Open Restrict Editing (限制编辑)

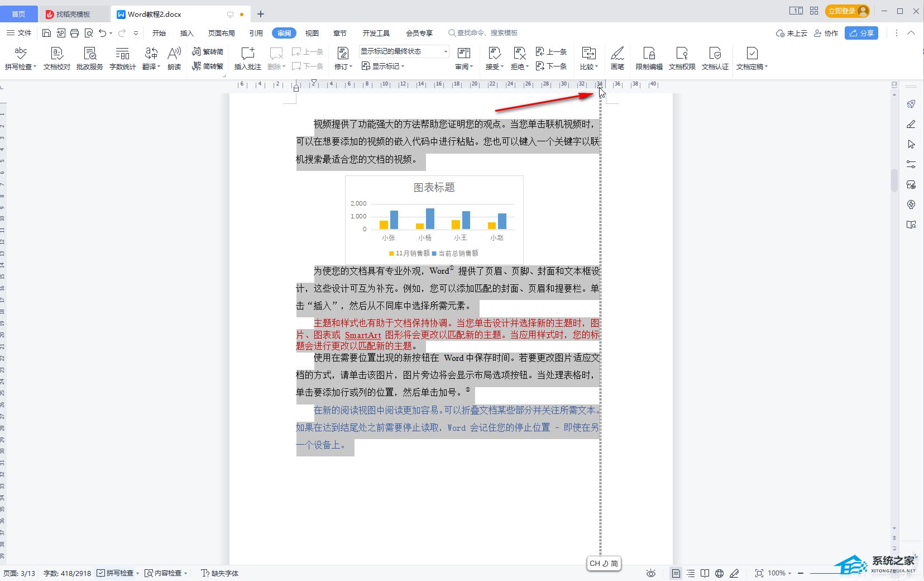click(649, 58)
